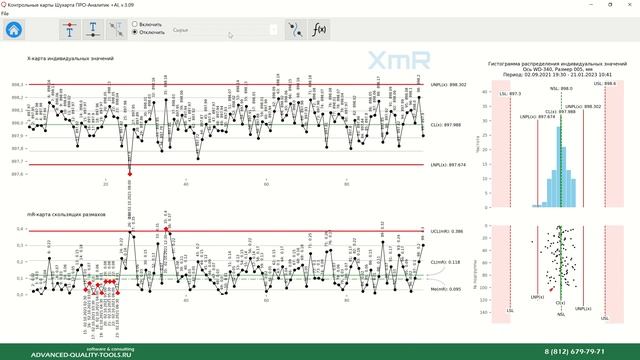Go to the Home screen icon
This screenshot has height=360, width=640.
coord(14,29)
